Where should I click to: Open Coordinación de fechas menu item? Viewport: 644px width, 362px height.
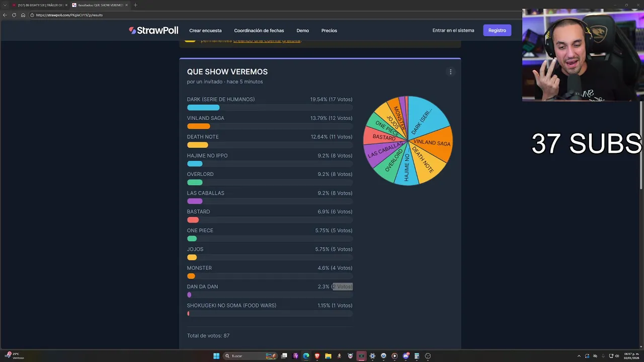tap(259, 31)
